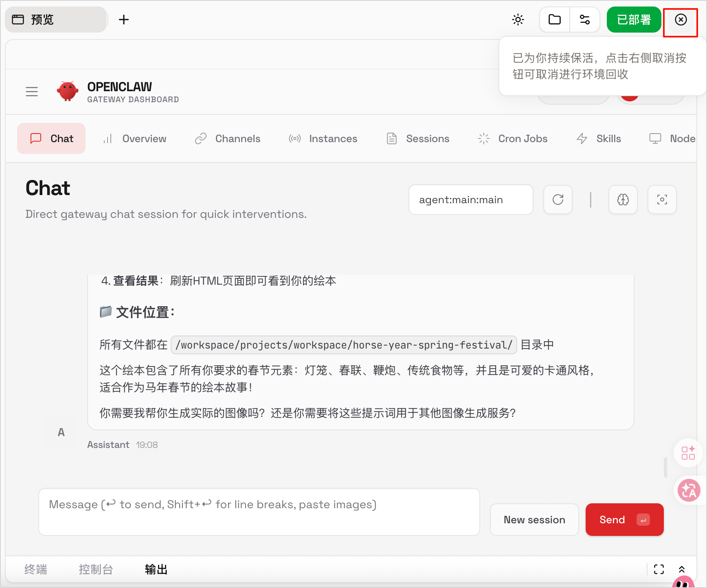Toggle light theme sun icon
The image size is (707, 588).
pos(518,20)
